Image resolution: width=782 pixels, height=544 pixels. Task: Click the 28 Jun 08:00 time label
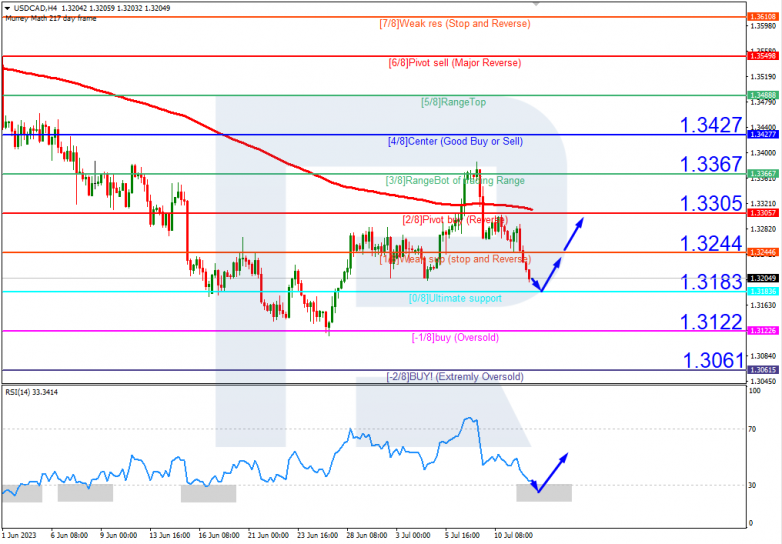click(x=367, y=536)
